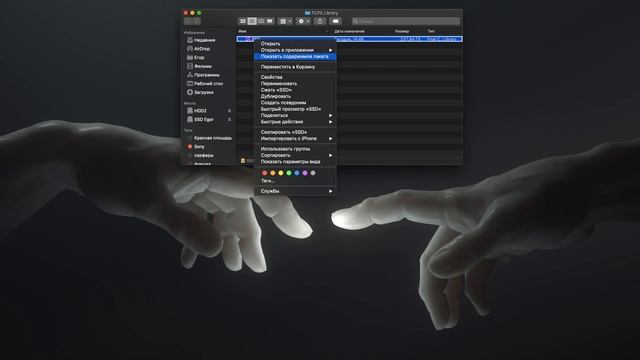Open Рабочий стол in the sidebar
Image resolution: width=640 pixels, height=360 pixels.
click(209, 84)
